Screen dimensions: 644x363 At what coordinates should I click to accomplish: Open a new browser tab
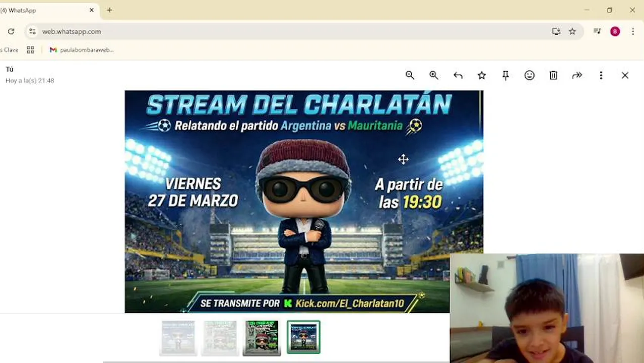(x=109, y=10)
